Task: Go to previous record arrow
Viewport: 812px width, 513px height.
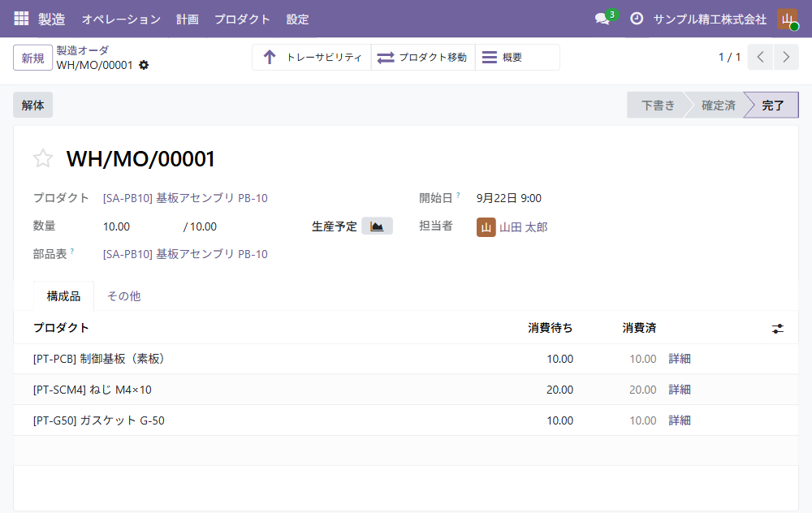Action: click(x=760, y=57)
